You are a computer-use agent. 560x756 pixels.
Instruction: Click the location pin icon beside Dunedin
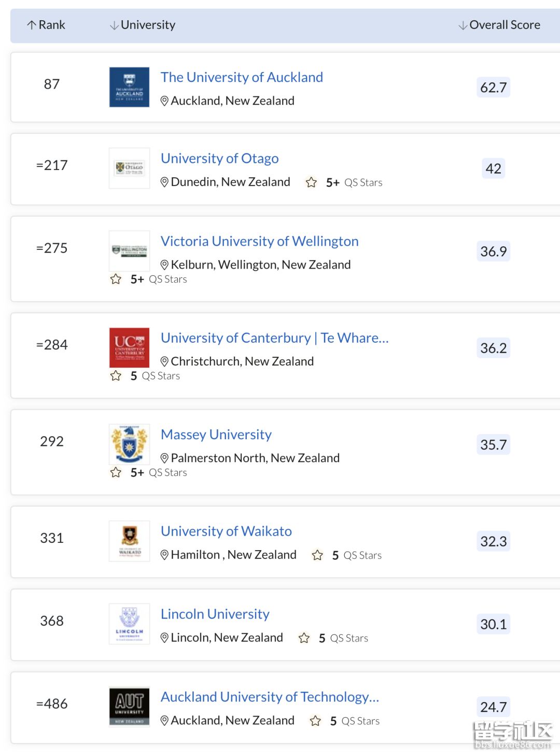pyautogui.click(x=164, y=182)
